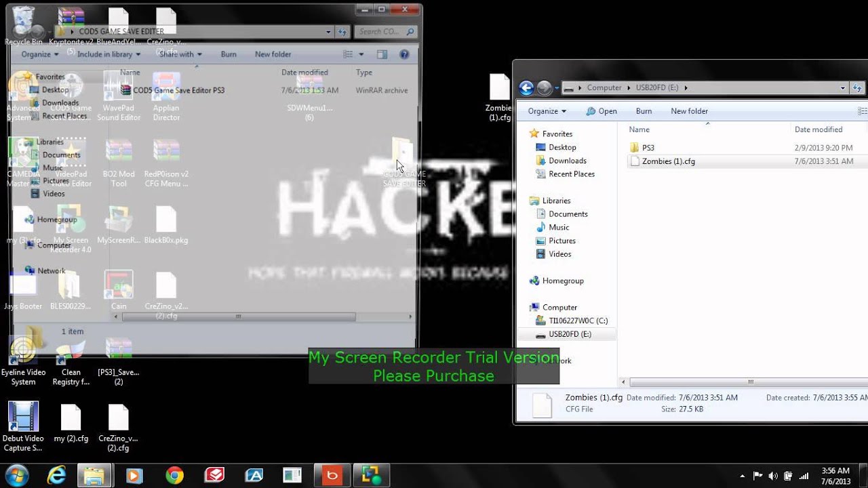
Task: Open the blue 'A' app on the taskbar
Action: (x=254, y=476)
